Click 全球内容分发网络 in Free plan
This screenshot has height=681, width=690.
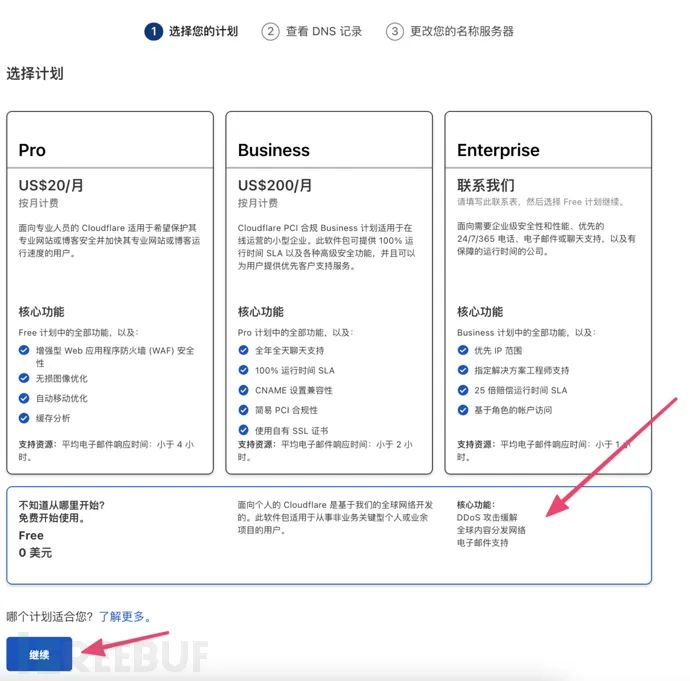(491, 530)
